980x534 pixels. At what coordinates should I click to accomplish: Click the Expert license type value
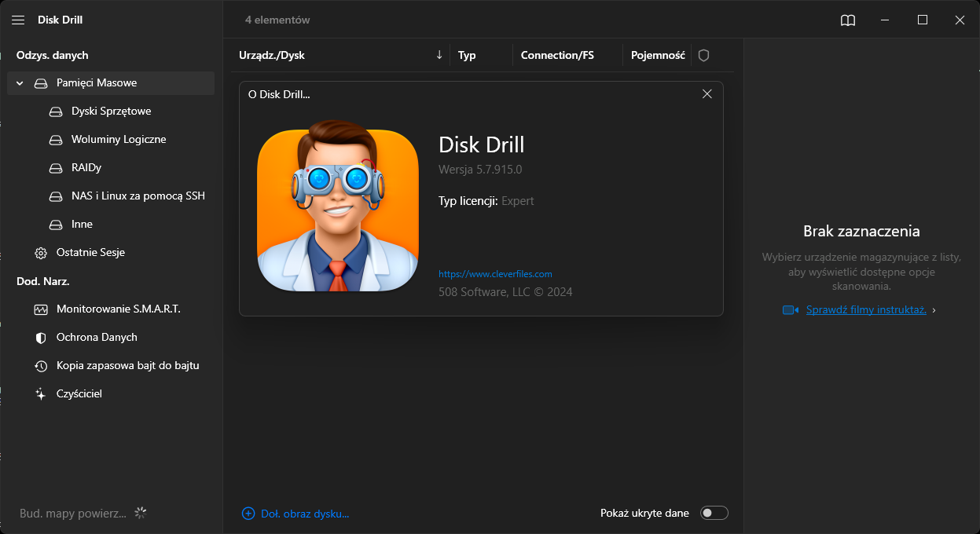518,201
